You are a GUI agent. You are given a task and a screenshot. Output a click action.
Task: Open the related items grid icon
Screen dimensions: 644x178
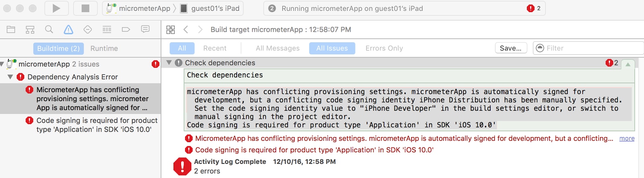(171, 29)
